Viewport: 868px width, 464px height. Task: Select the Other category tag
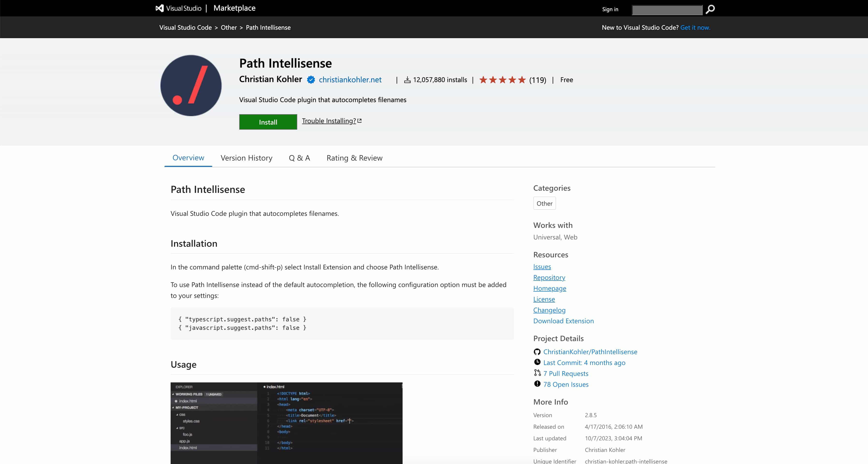[x=544, y=203]
